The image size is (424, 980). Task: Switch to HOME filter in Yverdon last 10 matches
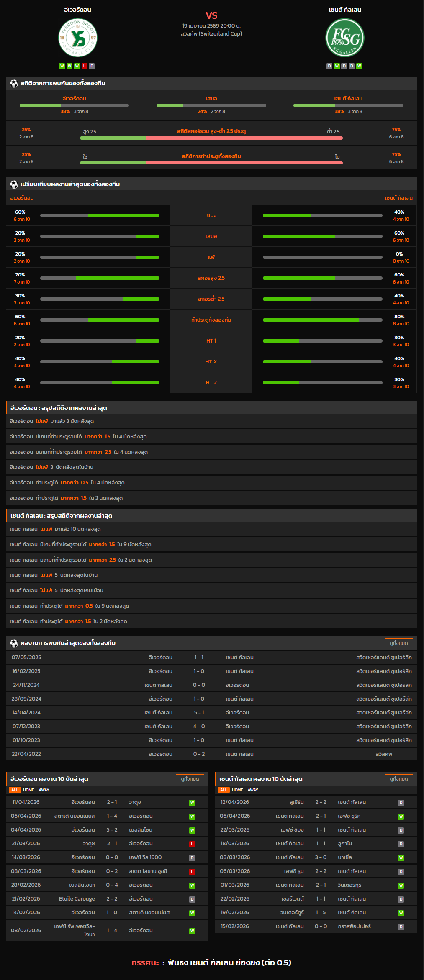click(x=28, y=790)
